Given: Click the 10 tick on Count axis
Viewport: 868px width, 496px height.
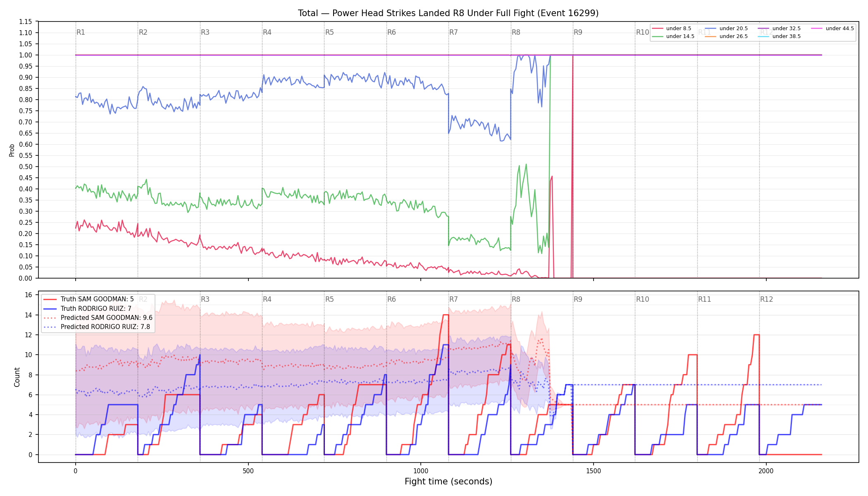Looking at the screenshot, I should point(29,355).
